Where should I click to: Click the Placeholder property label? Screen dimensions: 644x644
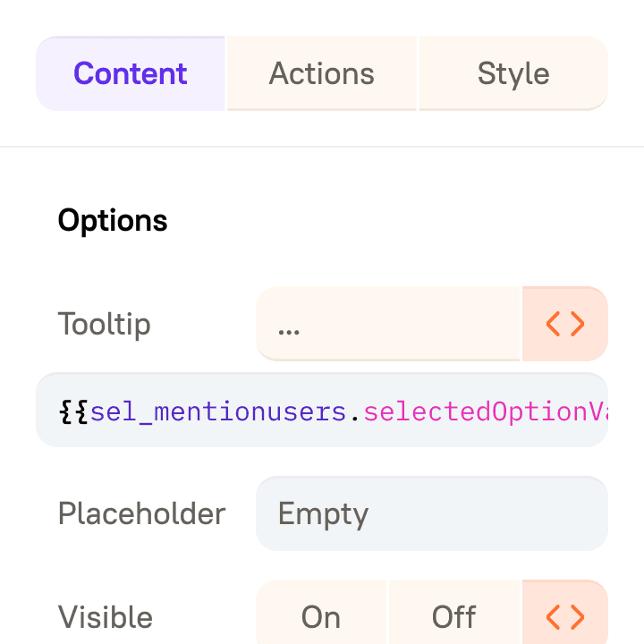click(x=142, y=514)
